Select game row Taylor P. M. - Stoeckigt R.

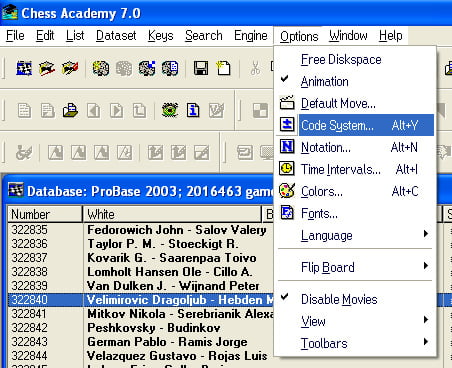pyautogui.click(x=140, y=244)
